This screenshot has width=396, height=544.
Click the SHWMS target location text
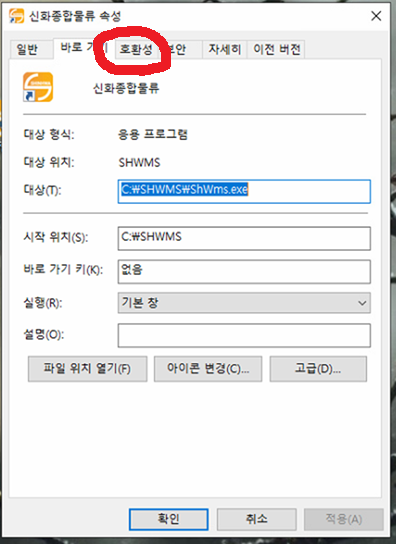tap(140, 162)
